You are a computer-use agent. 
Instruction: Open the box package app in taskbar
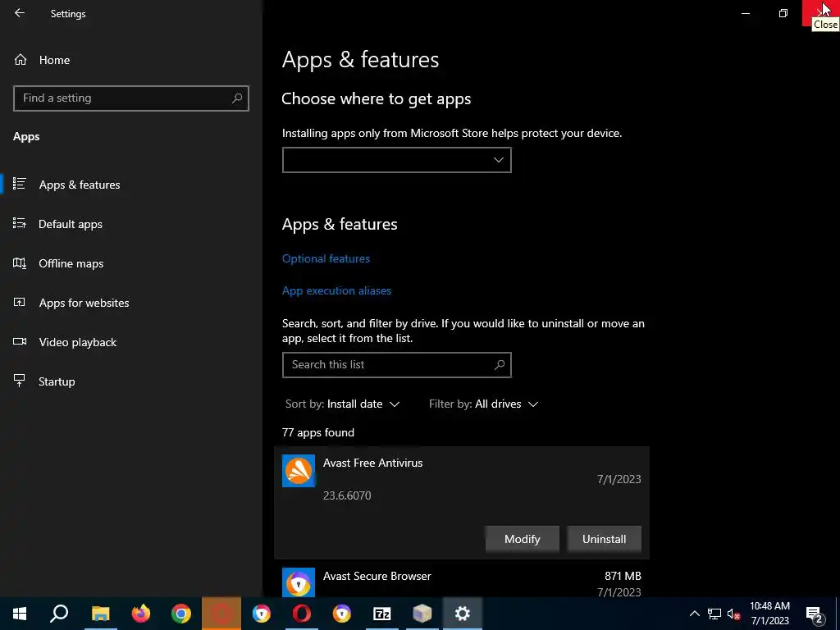tap(422, 614)
